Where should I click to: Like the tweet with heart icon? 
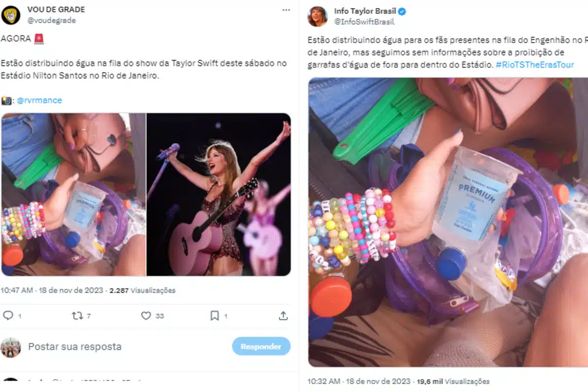pos(146,316)
